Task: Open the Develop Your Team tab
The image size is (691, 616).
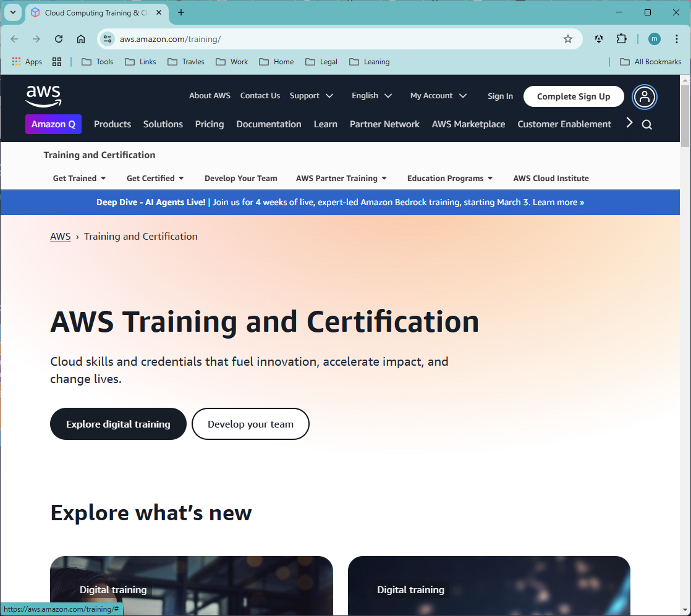Action: (x=241, y=179)
